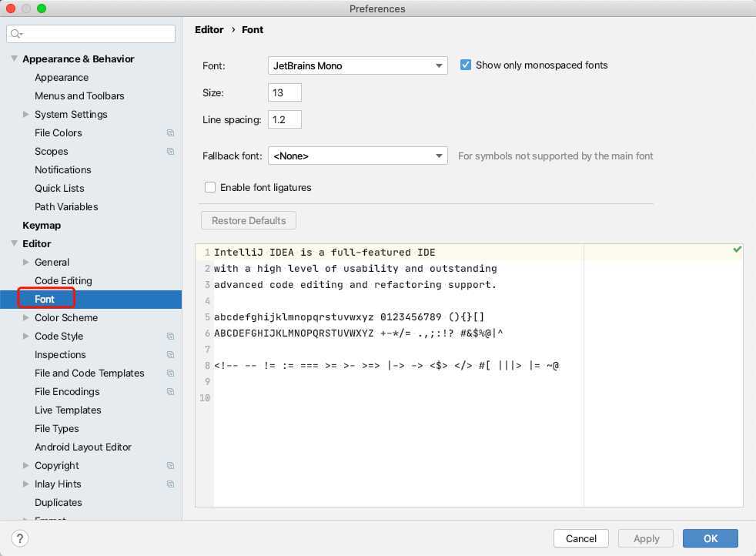Expand the Copyright node
The height and width of the screenshot is (556, 756).
coord(26,465)
